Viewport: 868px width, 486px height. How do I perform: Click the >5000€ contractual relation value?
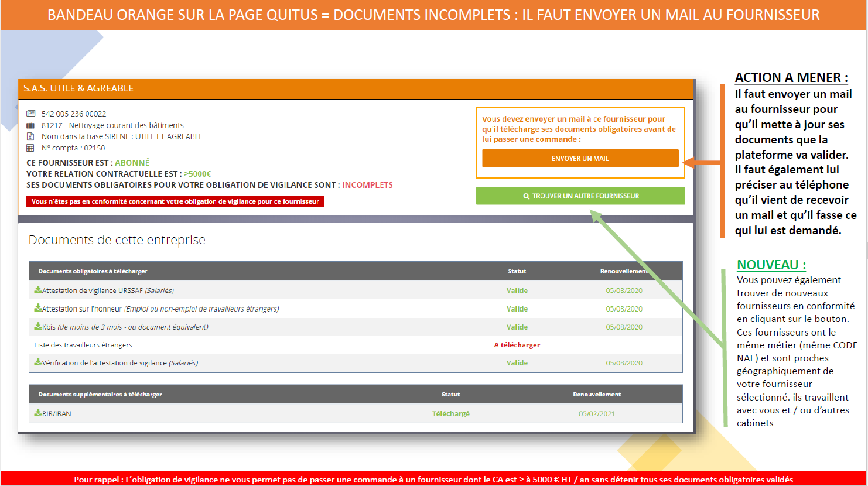(197, 174)
